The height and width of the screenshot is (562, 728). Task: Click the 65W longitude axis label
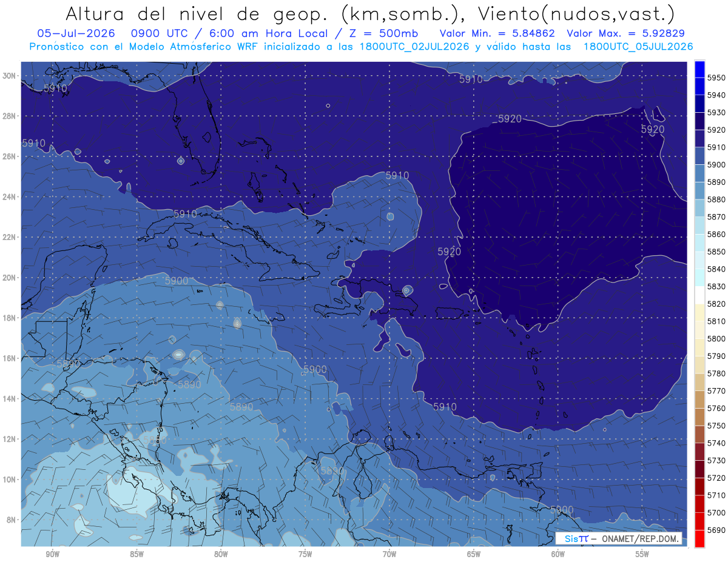474,555
